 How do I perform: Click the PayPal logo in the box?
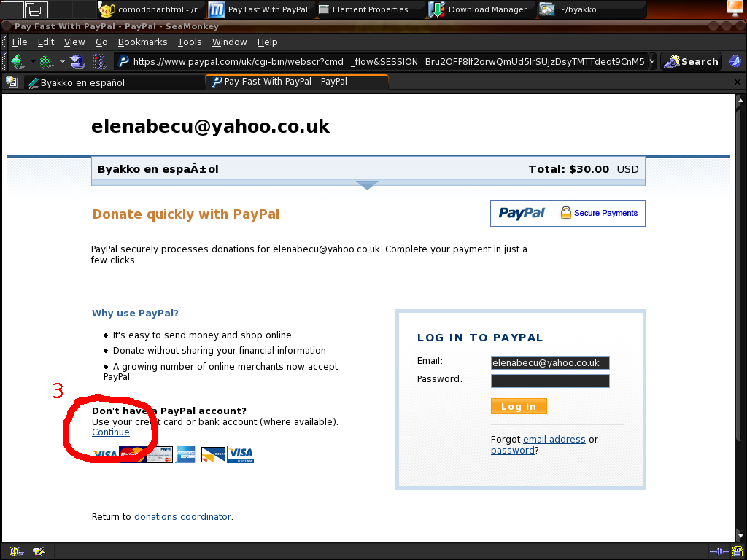[x=522, y=213]
